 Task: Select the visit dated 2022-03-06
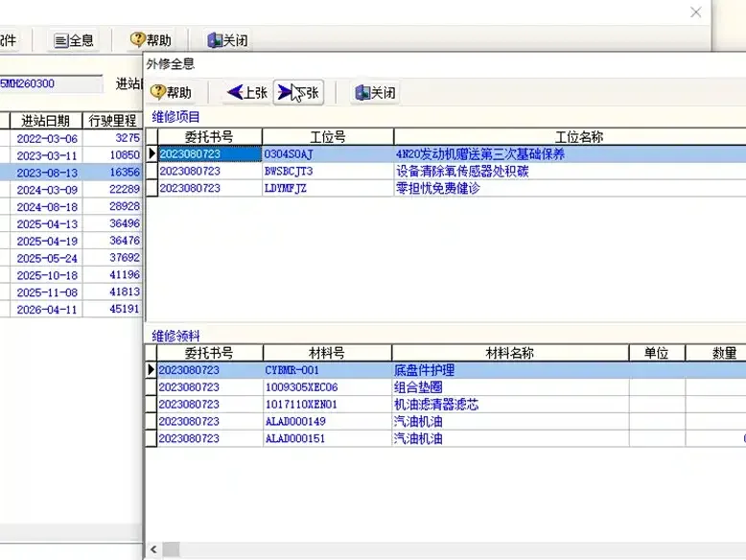47,138
